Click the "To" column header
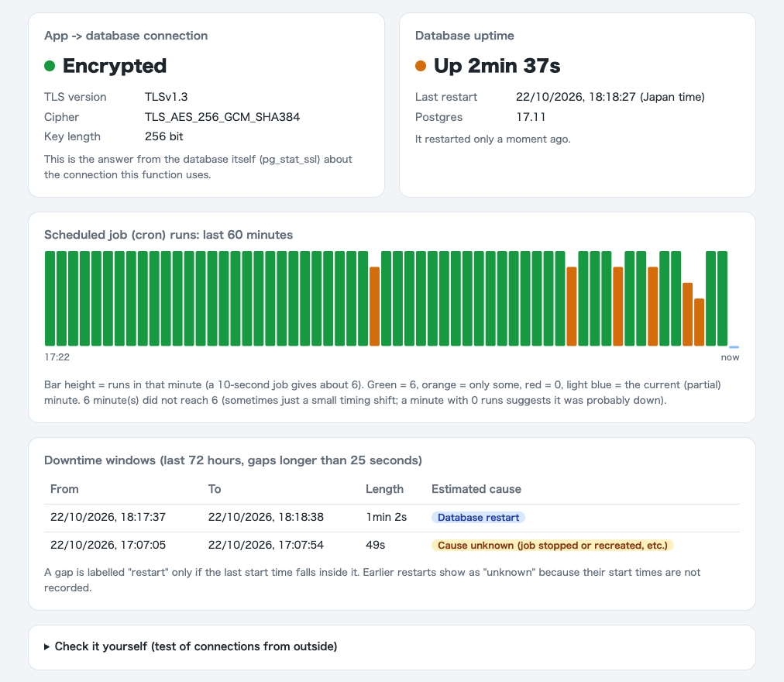Viewport: 784px width, 682px height. (215, 489)
